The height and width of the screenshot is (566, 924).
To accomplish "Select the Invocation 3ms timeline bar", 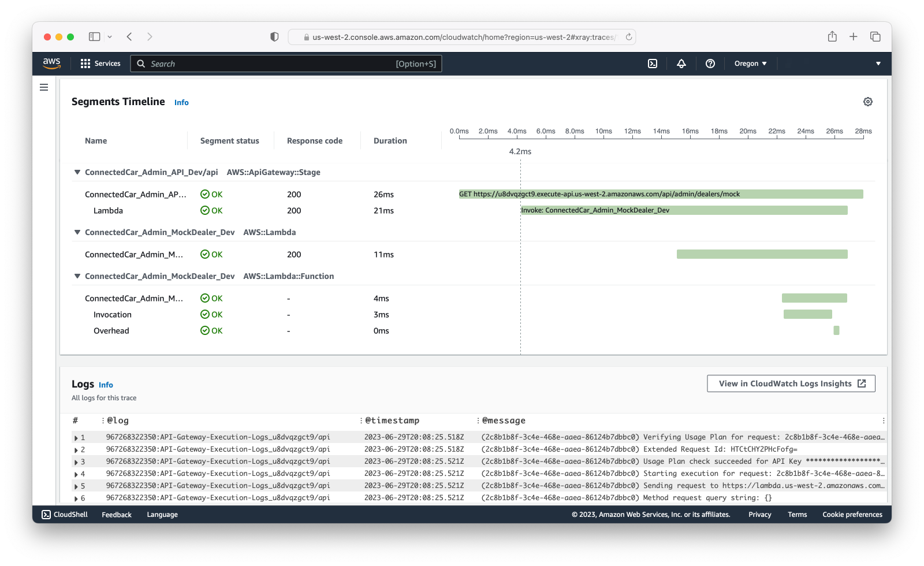I will click(x=808, y=314).
